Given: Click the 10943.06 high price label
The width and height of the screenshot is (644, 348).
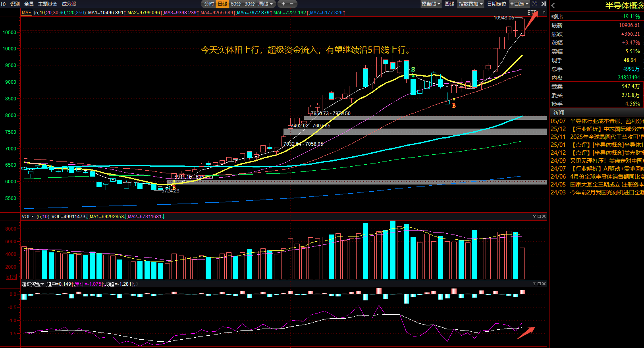Looking at the screenshot, I should coord(503,18).
